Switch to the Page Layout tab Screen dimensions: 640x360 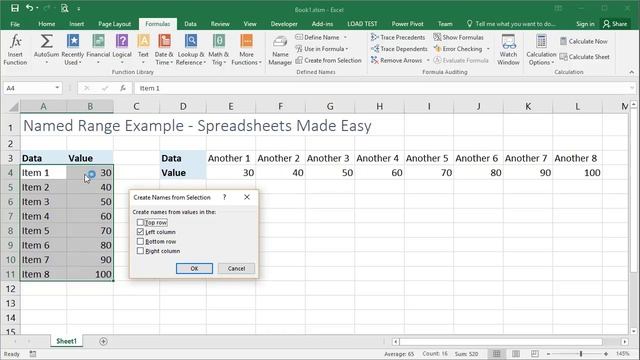point(114,24)
